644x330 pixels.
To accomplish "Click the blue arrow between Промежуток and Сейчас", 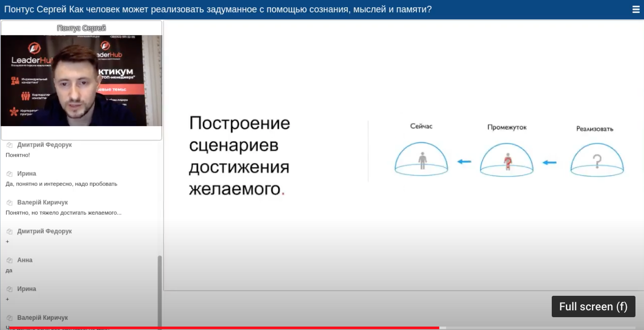I will [x=465, y=161].
